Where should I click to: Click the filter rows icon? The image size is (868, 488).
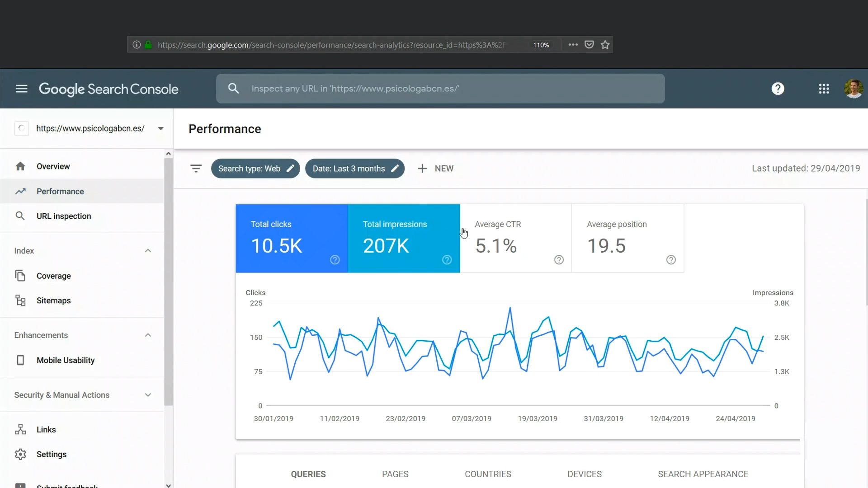pos(196,169)
